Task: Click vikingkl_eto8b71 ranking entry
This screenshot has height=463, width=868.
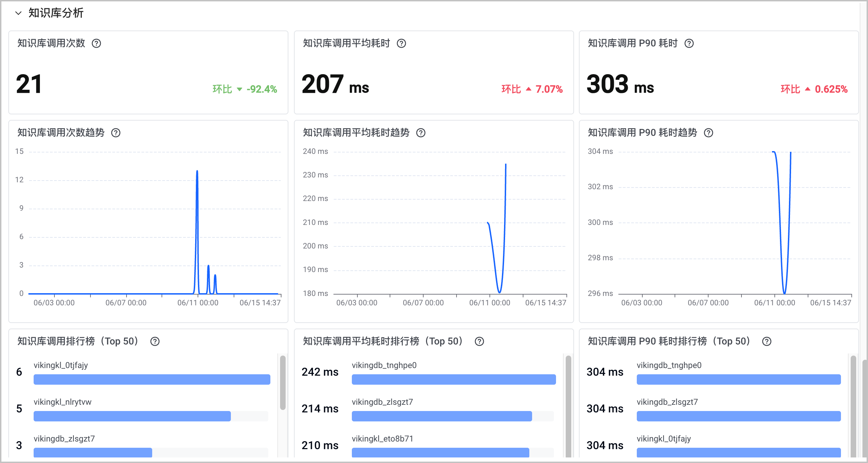Action: 382,439
